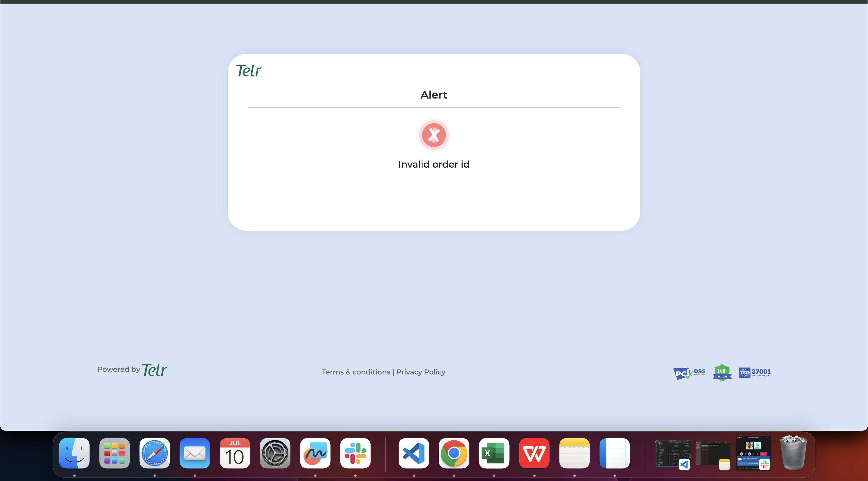Open the Trash in the dock

pos(794,452)
